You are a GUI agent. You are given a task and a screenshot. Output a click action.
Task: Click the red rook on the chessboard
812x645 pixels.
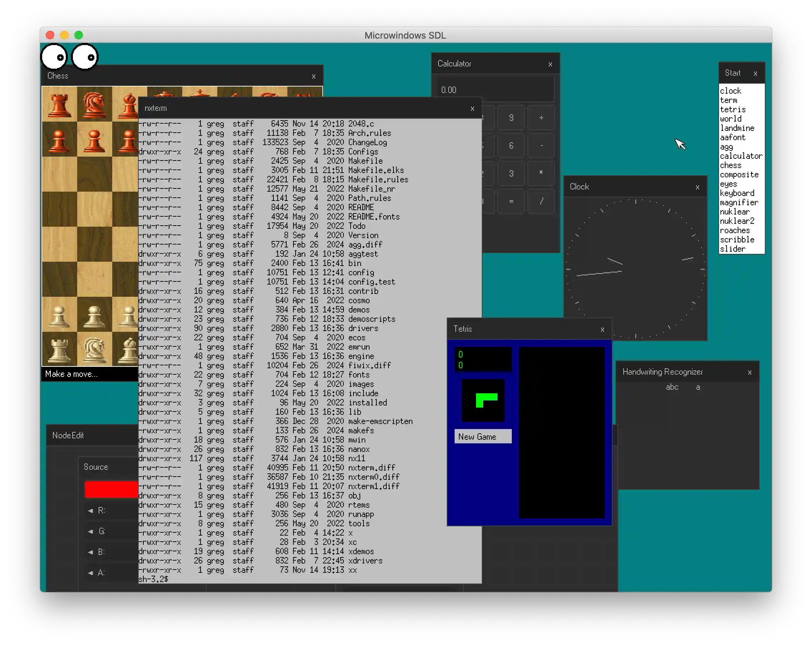coord(59,104)
